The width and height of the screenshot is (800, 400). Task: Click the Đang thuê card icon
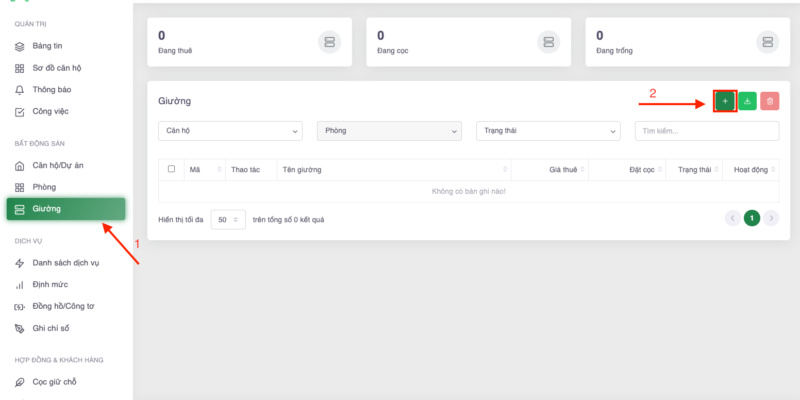pyautogui.click(x=330, y=41)
